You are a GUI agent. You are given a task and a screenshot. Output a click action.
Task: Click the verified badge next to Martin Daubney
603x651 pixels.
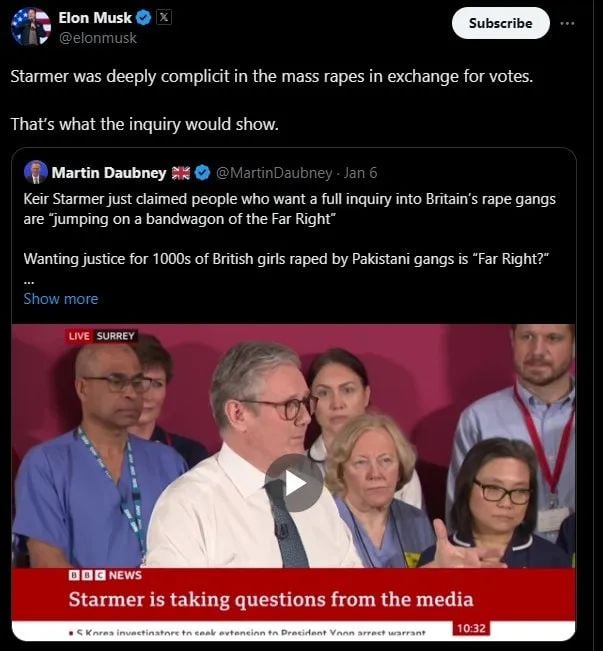(x=202, y=173)
